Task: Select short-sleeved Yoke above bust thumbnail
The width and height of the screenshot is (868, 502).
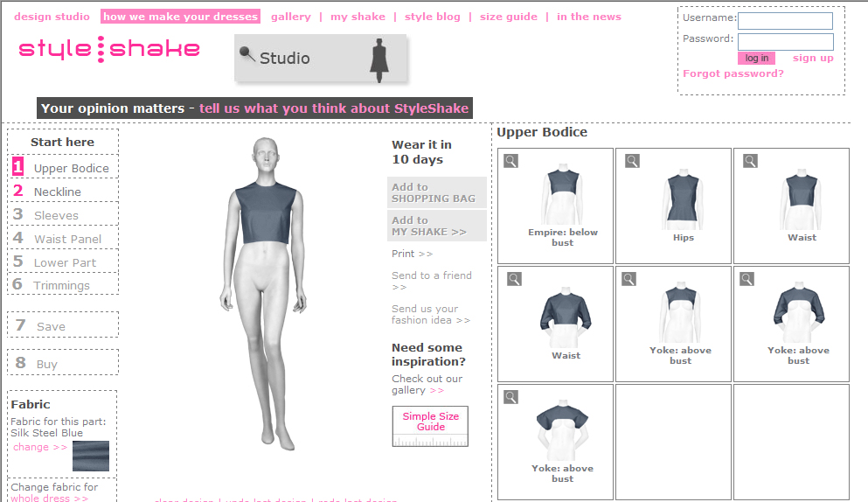Action: (562, 430)
